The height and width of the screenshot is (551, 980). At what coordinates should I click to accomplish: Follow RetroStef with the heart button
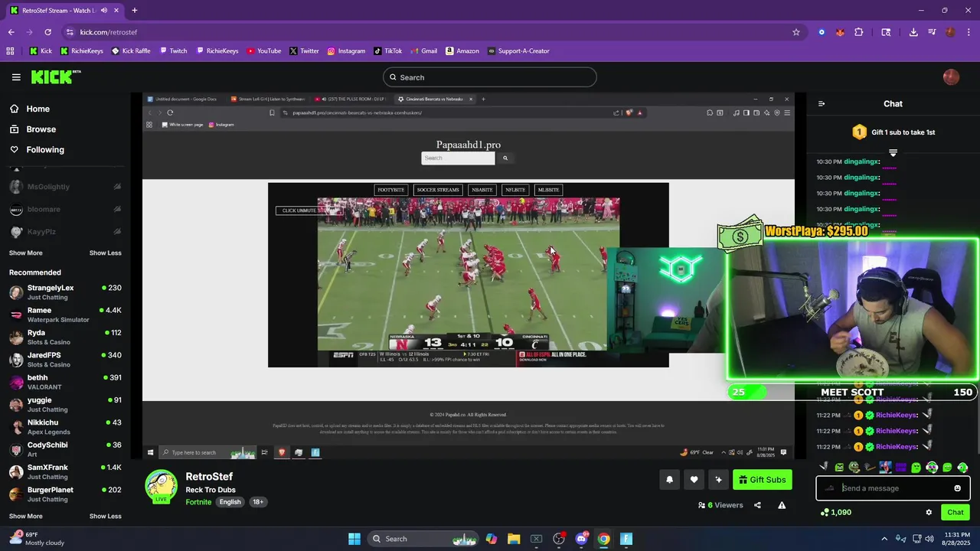[x=694, y=480]
